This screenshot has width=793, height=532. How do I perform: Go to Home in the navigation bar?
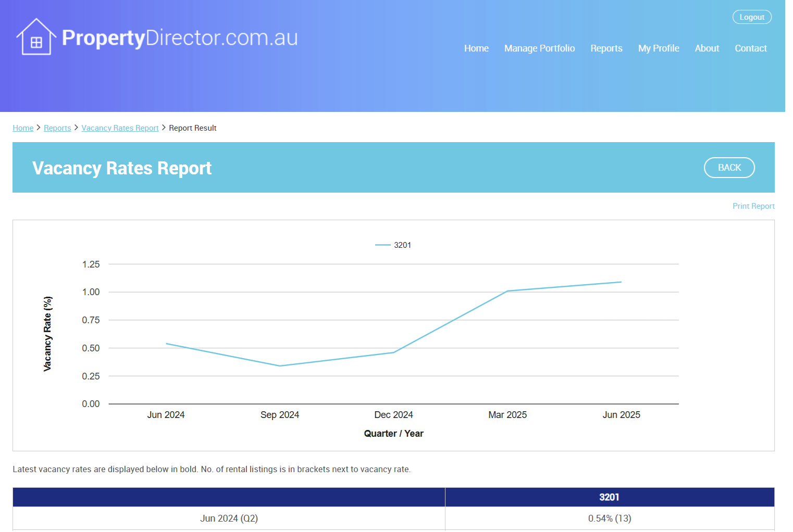476,48
